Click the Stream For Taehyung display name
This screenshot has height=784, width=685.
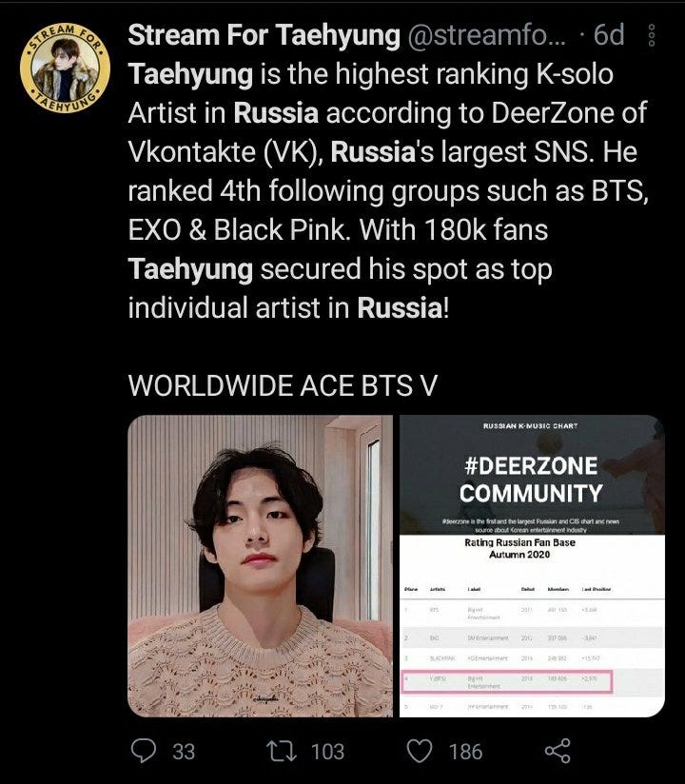[x=264, y=35]
